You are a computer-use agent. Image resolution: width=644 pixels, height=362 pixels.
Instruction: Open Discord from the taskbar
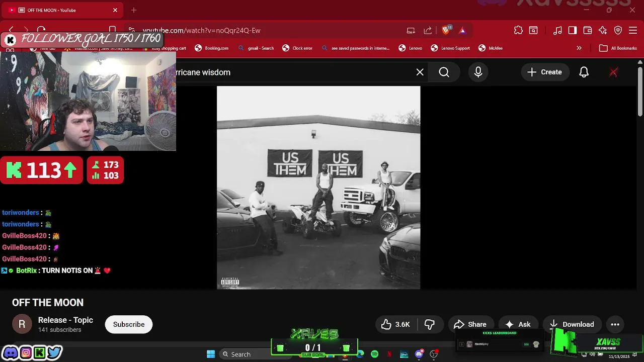419,354
